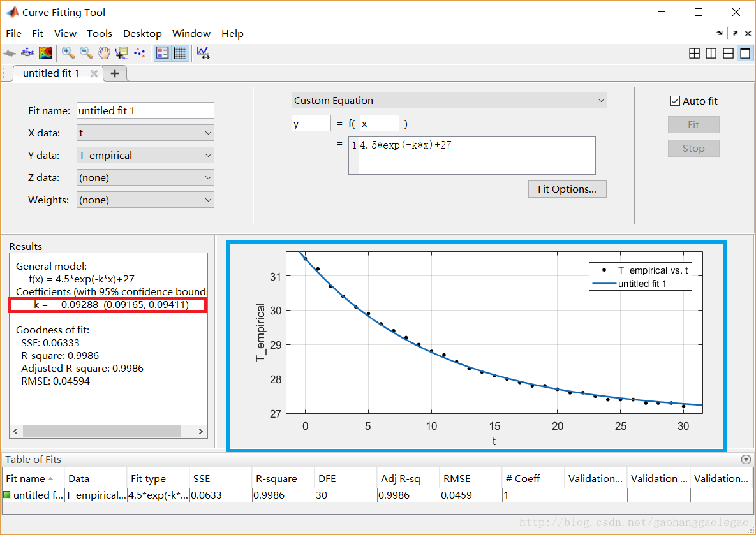Select the single-pane layout icon

pos(745,54)
